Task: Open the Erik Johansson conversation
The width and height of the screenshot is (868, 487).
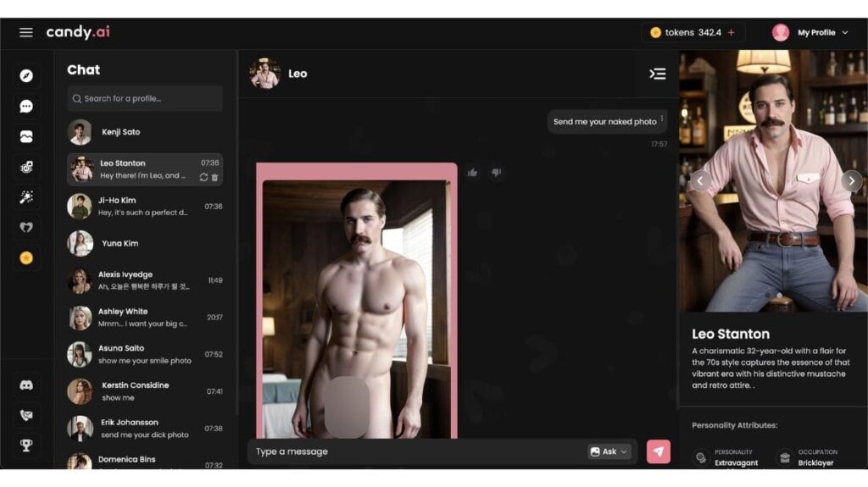Action: point(144,429)
